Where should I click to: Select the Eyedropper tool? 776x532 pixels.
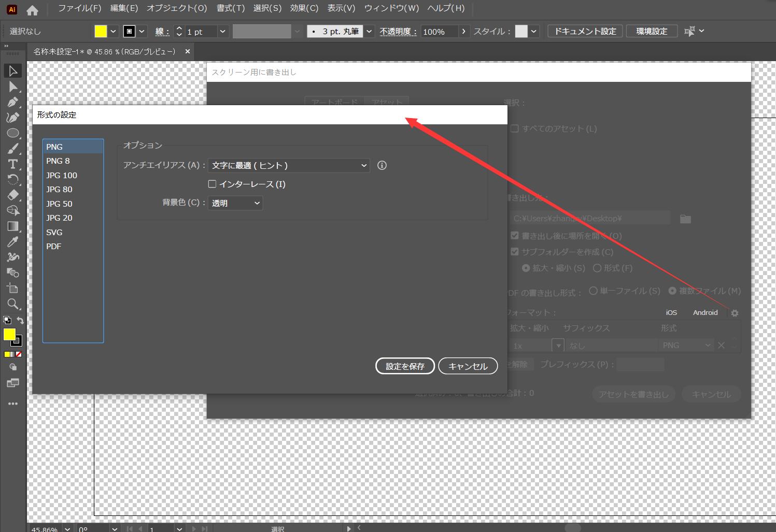coord(13,241)
